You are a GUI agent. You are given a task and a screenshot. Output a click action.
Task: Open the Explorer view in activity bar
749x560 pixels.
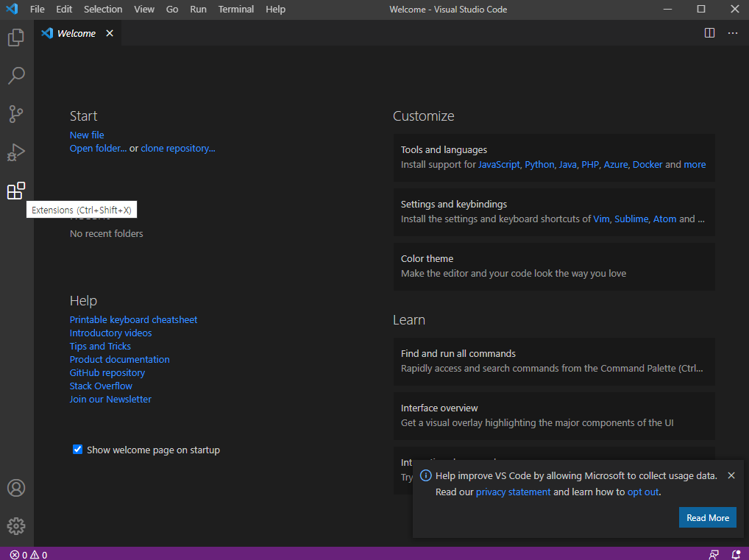point(16,38)
